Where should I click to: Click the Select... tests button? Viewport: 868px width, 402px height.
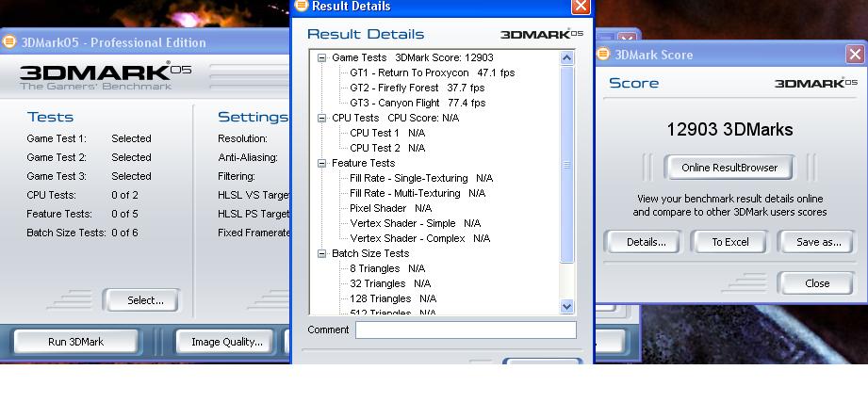[x=145, y=300]
